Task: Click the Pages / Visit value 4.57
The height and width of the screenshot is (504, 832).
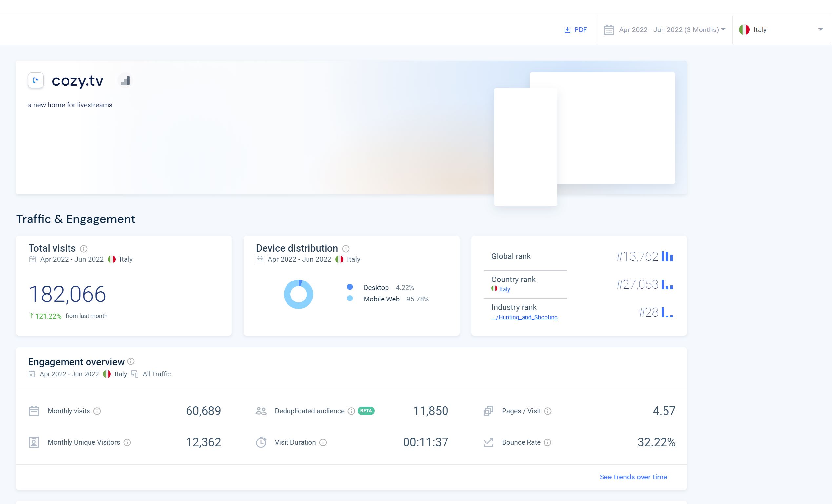Action: tap(664, 411)
